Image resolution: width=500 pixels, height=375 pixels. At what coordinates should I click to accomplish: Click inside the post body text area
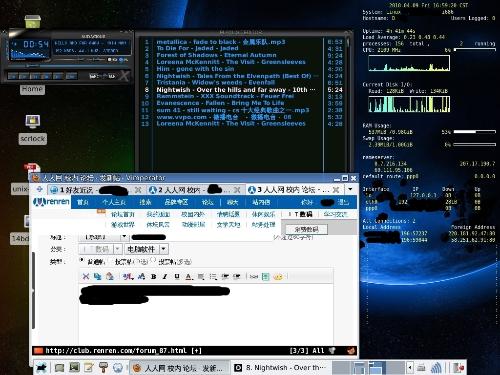[x=206, y=313]
